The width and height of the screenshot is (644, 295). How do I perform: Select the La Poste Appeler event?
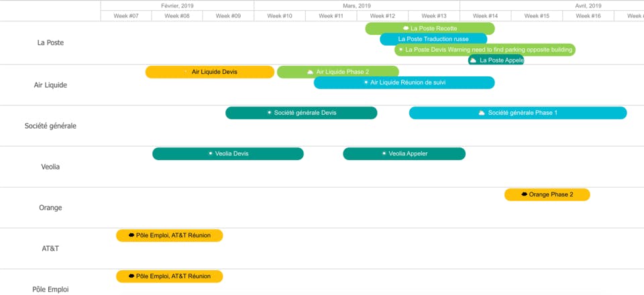(x=496, y=60)
